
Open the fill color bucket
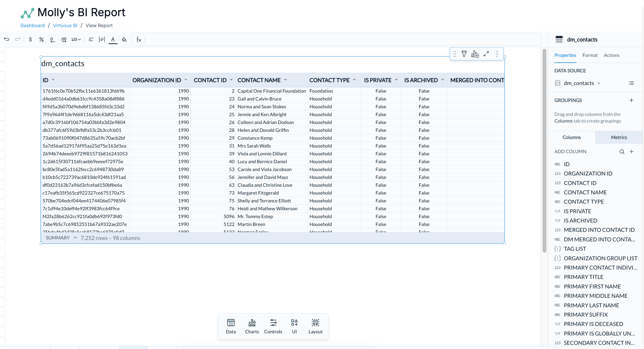click(x=124, y=39)
